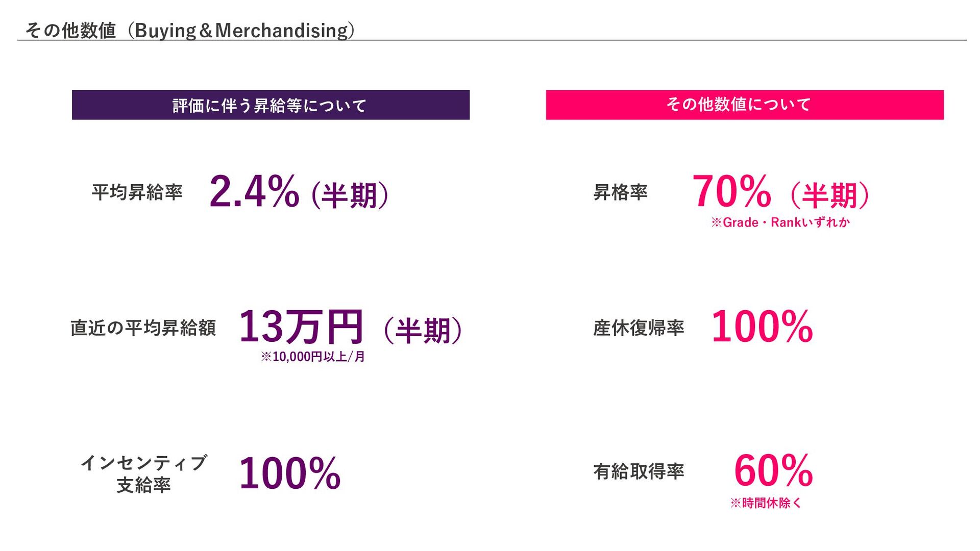The height and width of the screenshot is (551, 980).
Task: Click the ※Grade・Rankいずれか footnote
Action: pos(780,222)
